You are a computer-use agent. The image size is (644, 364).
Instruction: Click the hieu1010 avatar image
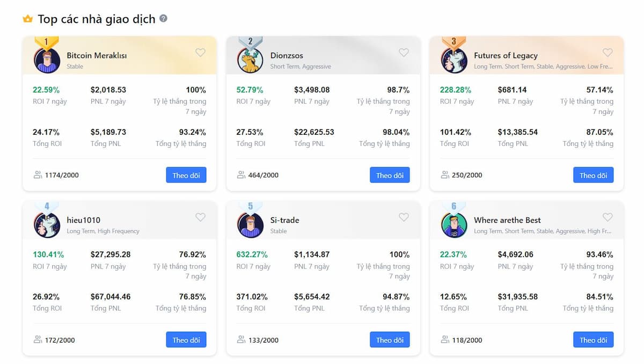tap(47, 225)
